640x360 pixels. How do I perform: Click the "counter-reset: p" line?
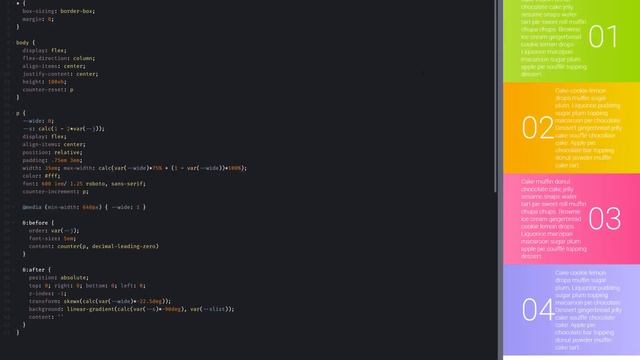[x=48, y=89]
